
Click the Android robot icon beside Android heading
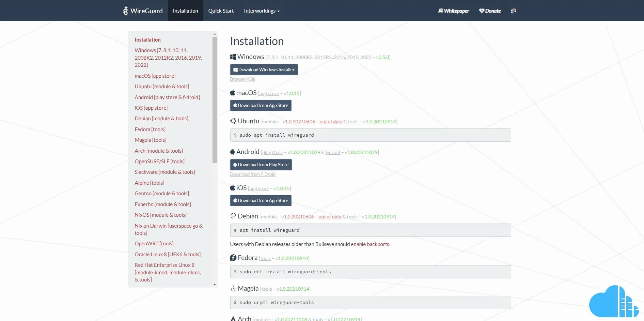pyautogui.click(x=233, y=152)
